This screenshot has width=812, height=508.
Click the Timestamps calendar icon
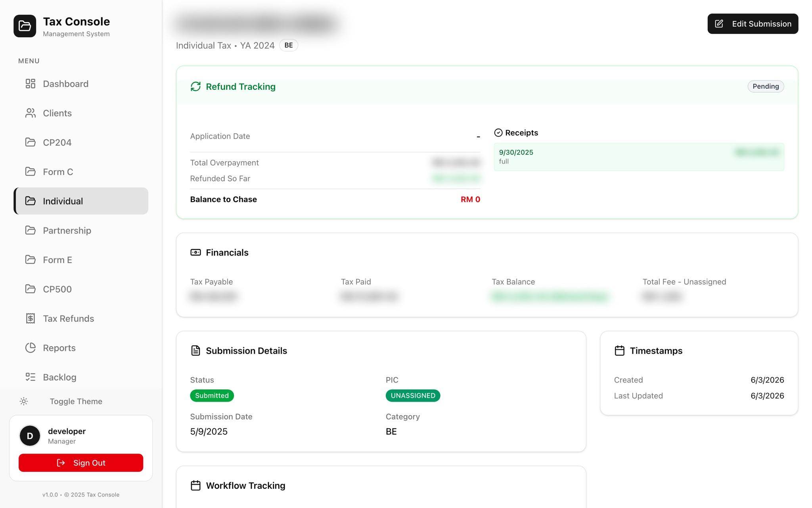619,350
